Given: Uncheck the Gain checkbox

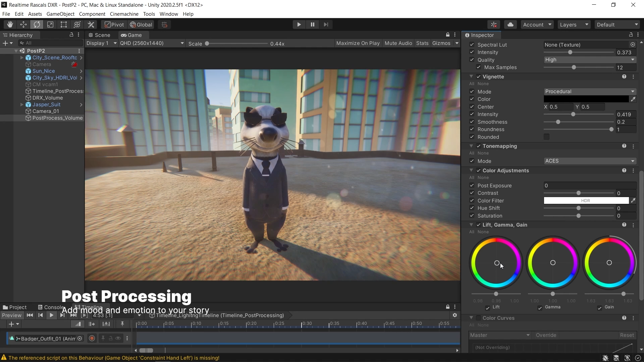Looking at the screenshot, I should click(599, 308).
